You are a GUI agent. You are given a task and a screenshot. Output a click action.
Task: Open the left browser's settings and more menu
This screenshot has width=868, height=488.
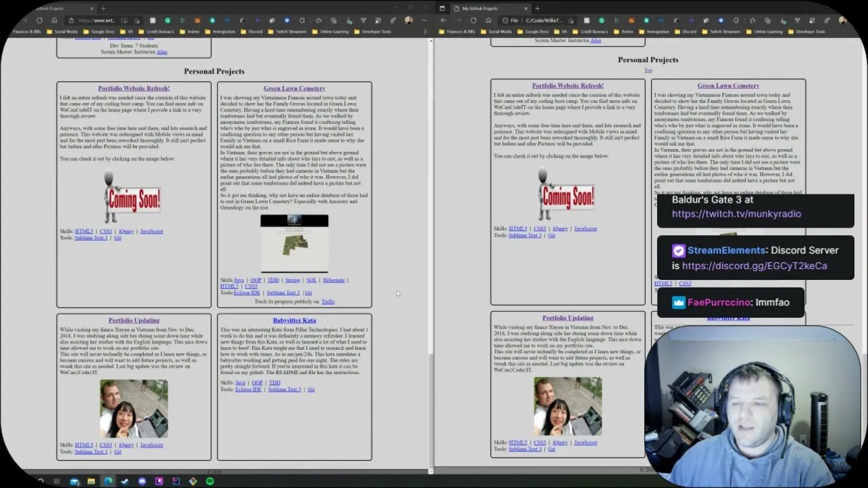(423, 20)
